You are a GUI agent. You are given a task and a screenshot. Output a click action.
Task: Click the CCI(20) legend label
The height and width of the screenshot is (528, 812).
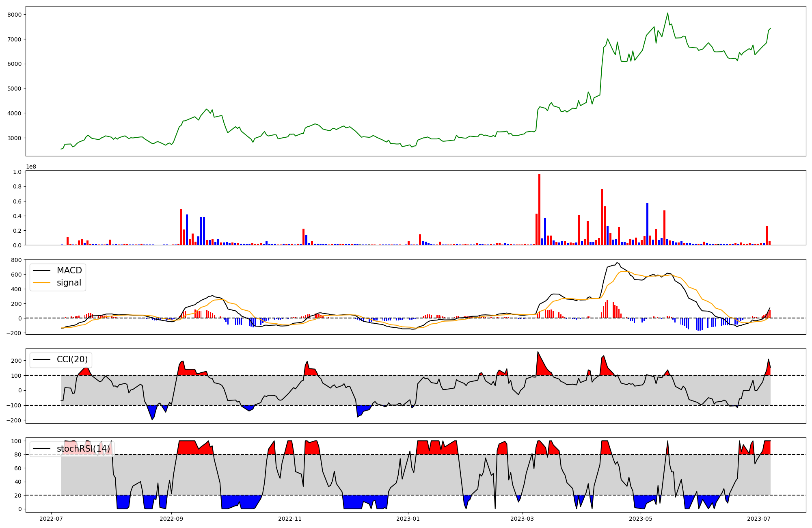tap(72, 359)
